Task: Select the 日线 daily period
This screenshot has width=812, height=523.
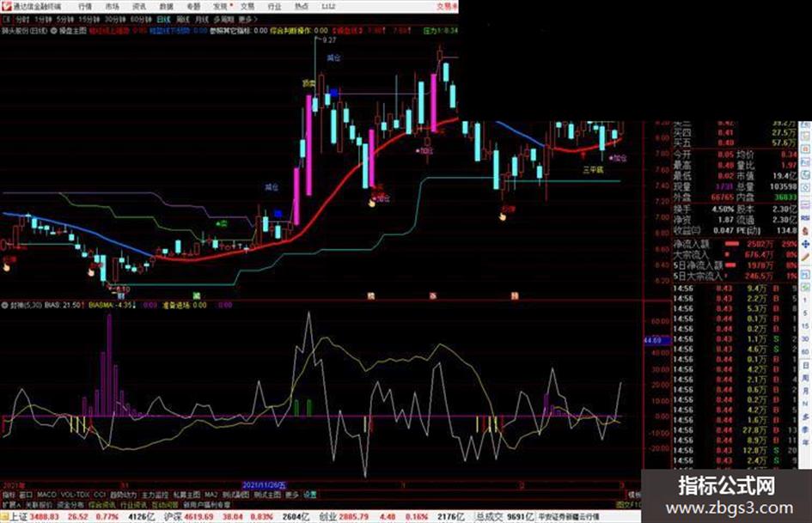Action: [163, 20]
